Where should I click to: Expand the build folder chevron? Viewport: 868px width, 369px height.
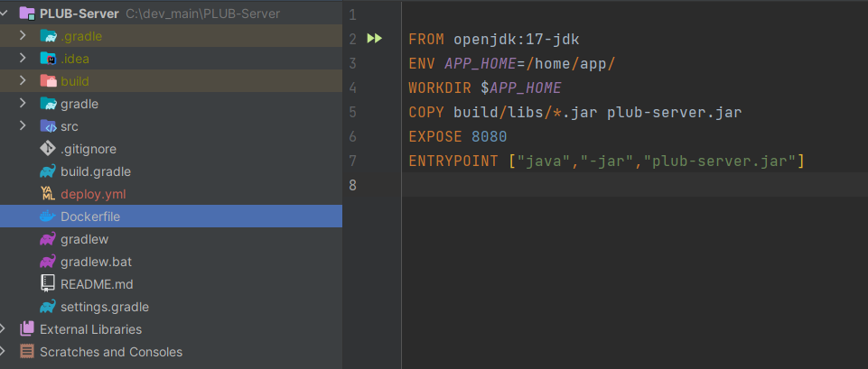pyautogui.click(x=23, y=81)
